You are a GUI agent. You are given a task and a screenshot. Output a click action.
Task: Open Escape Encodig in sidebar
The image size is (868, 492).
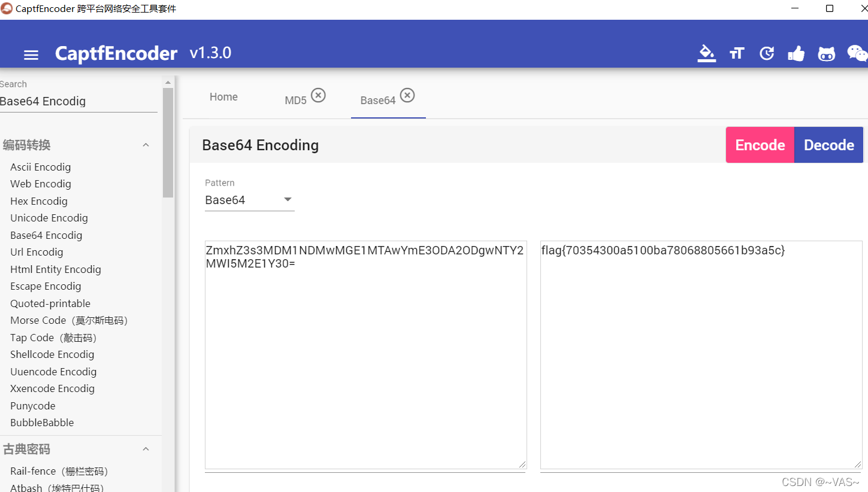coord(46,286)
